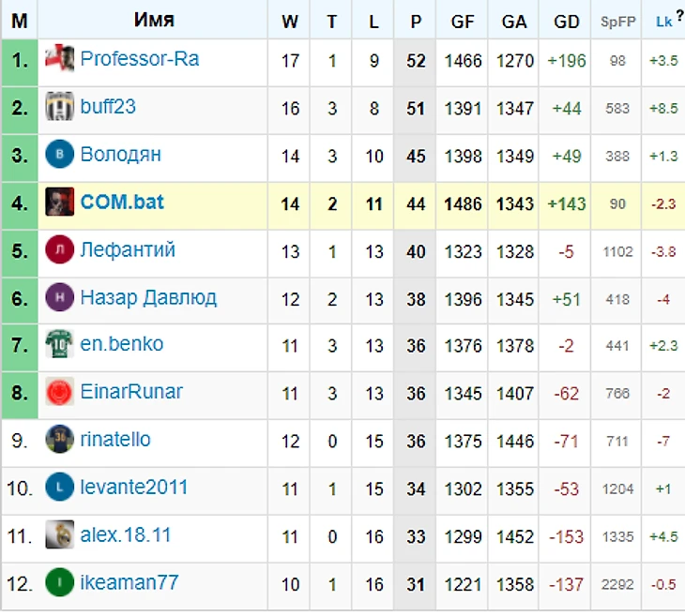Viewport: 685px width, 616px height.
Task: Click Володян's blue circle avatar
Action: [59, 154]
